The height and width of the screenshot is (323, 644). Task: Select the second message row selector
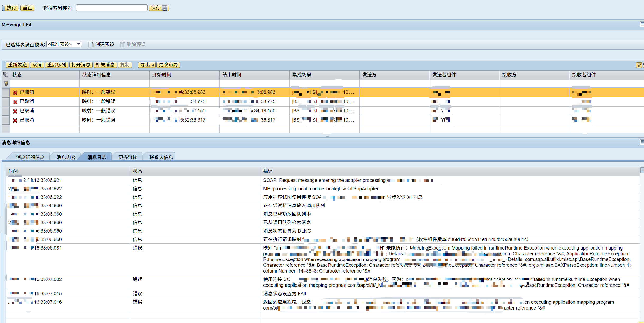[6, 101]
